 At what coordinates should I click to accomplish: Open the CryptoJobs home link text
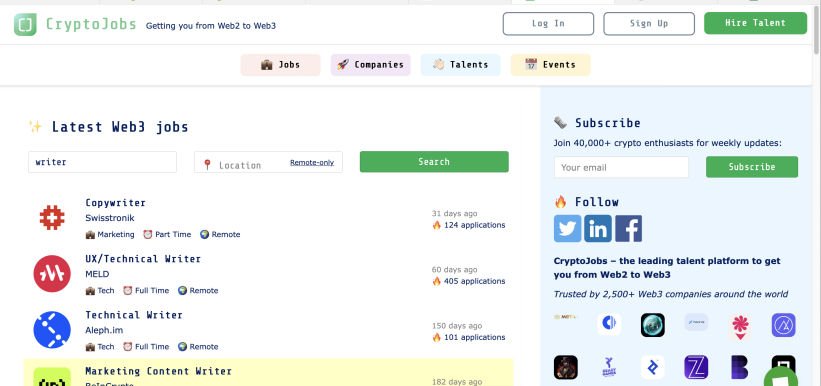91,24
